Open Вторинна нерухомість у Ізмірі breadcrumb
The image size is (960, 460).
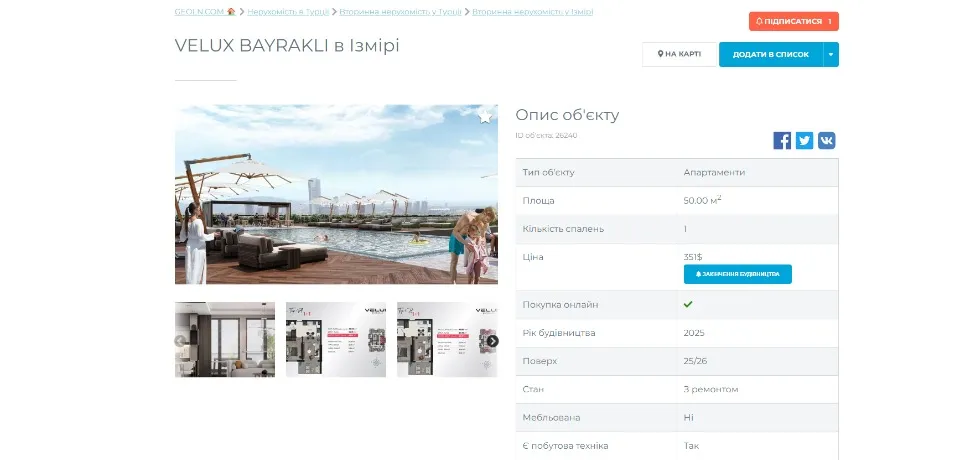533,12
